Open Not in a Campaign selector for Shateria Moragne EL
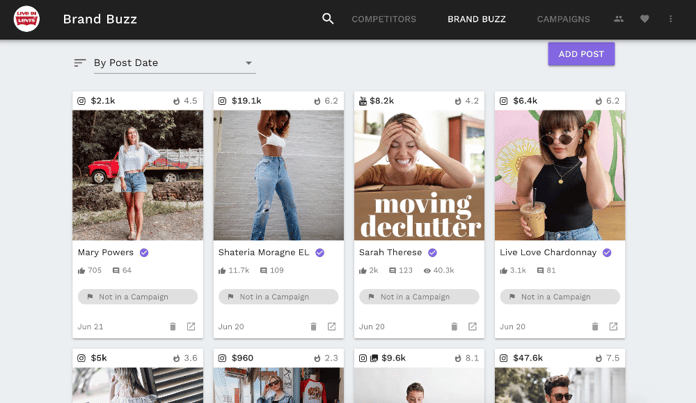Viewport: 696px width, 403px height. click(278, 297)
